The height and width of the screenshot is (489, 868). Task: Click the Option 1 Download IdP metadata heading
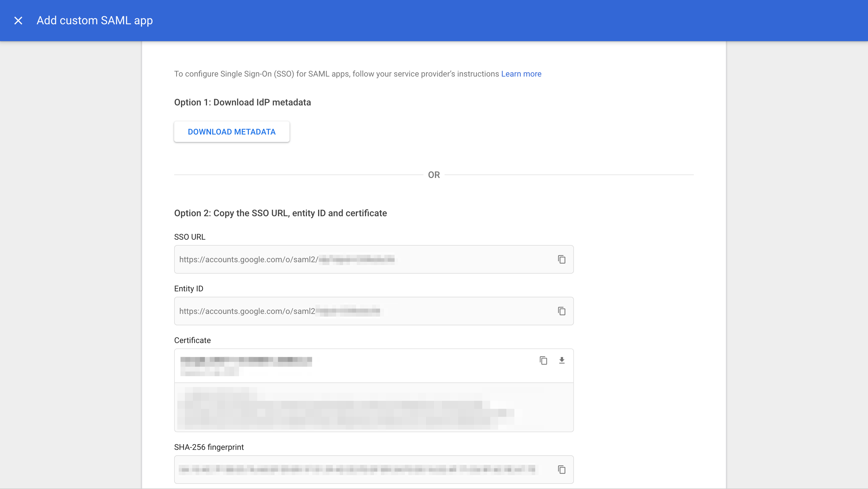pos(242,103)
